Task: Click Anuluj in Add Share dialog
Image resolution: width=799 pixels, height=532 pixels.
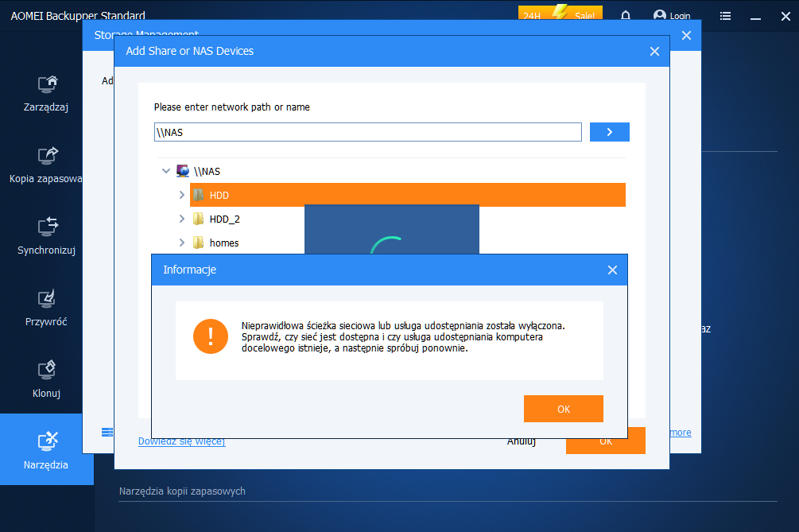Action: click(522, 442)
